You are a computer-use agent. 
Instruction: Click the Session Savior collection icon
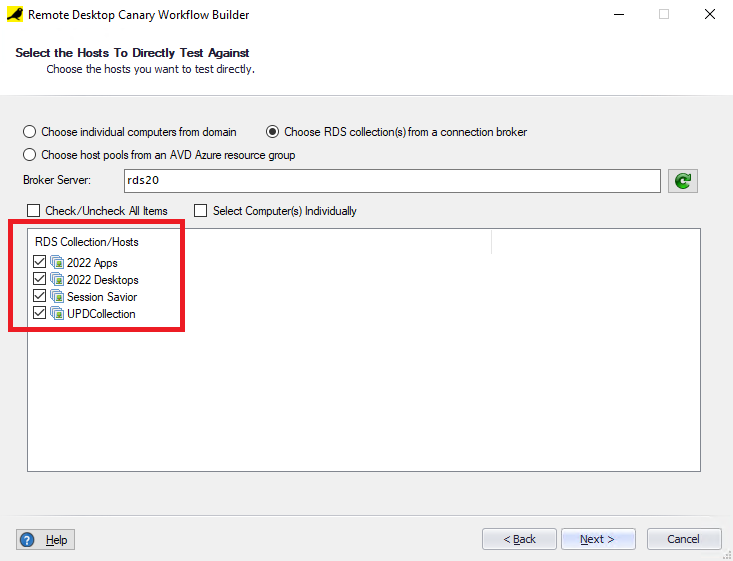pos(57,296)
